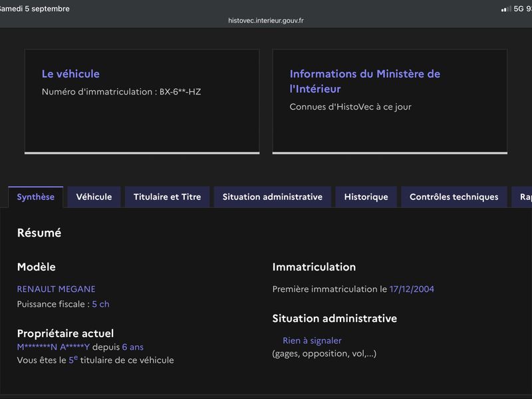Tap the 5G network indicator
Viewport: 532px width, 399px height.
[x=519, y=9]
